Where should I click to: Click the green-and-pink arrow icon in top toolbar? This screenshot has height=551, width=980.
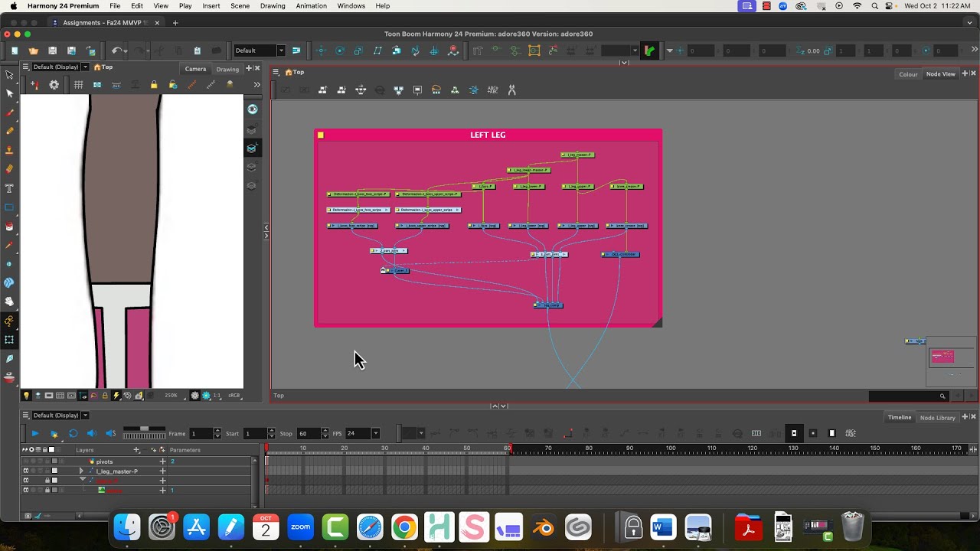[649, 51]
